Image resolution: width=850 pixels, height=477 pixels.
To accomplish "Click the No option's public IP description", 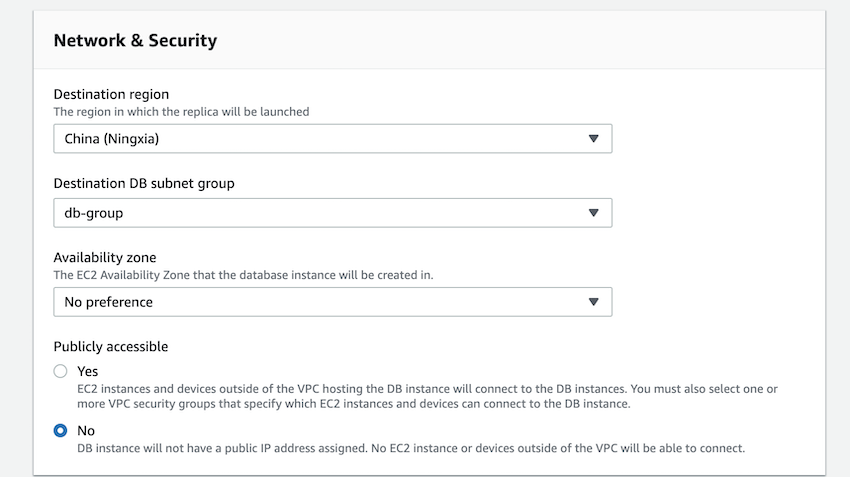I will coord(410,448).
